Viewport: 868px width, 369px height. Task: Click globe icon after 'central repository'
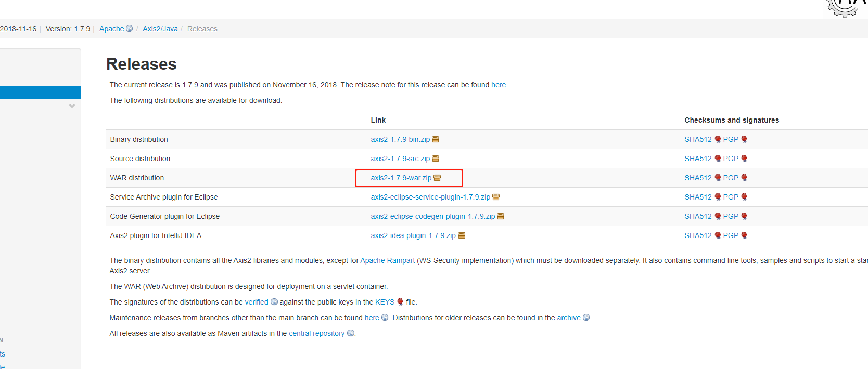(x=351, y=333)
